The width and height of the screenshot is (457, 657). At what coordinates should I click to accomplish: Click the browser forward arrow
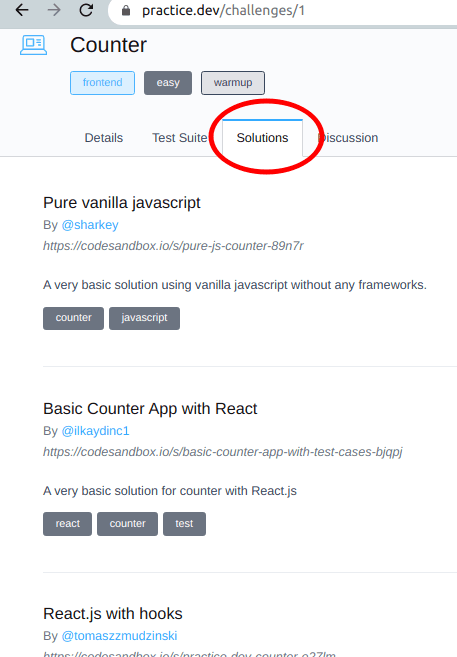point(54,10)
